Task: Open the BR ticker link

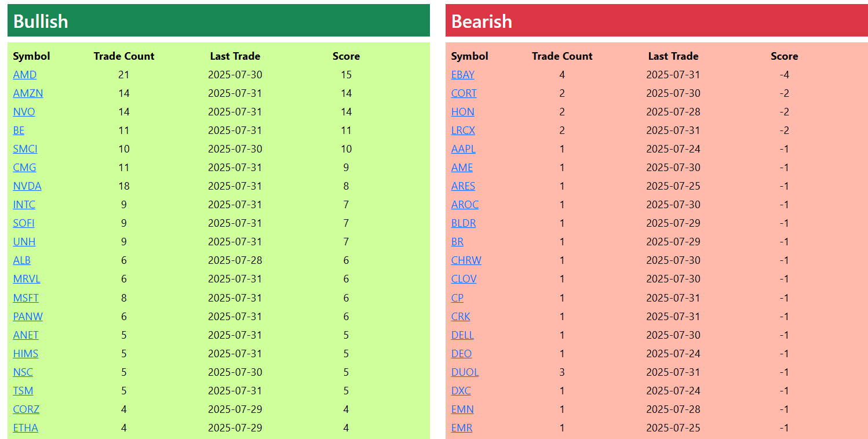Action: (x=457, y=242)
